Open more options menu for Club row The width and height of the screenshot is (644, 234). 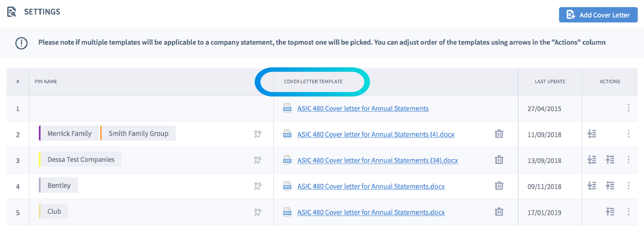point(628,212)
